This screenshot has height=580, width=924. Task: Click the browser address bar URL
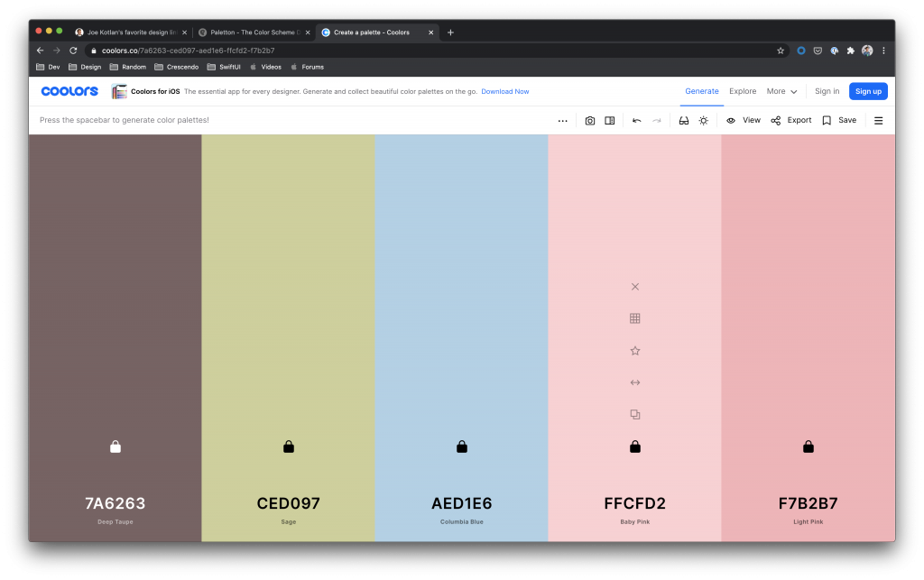pos(188,51)
